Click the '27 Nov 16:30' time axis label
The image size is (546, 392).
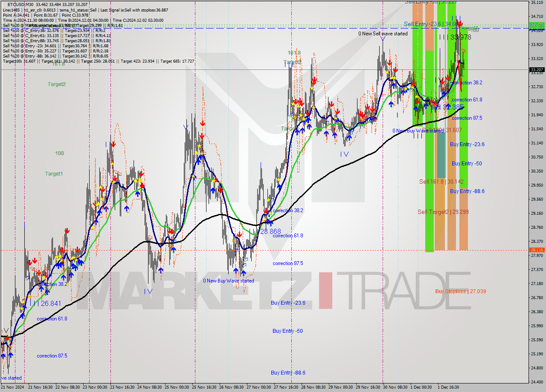tap(286, 387)
